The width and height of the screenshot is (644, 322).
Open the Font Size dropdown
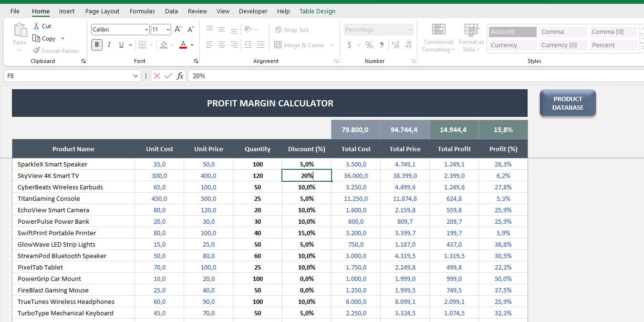(168, 29)
